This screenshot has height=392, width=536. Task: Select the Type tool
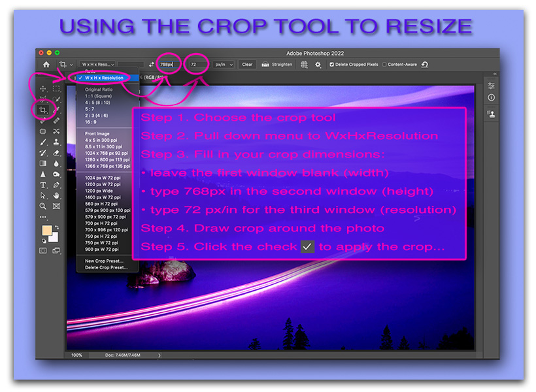[x=43, y=186]
